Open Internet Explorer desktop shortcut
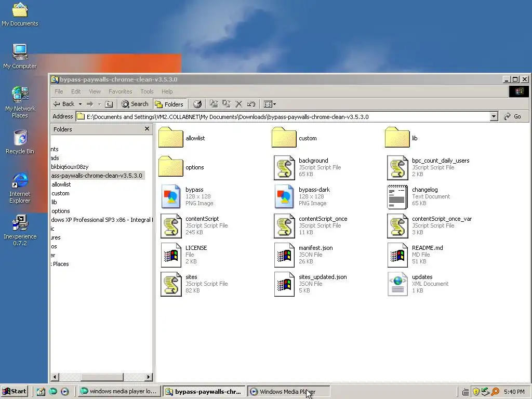The image size is (532, 399). point(20,188)
